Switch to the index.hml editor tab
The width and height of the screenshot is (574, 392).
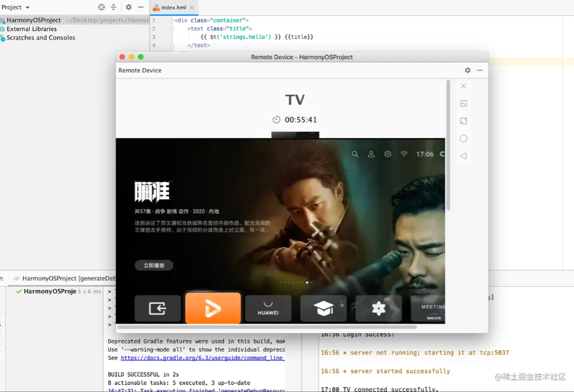[x=174, y=8]
